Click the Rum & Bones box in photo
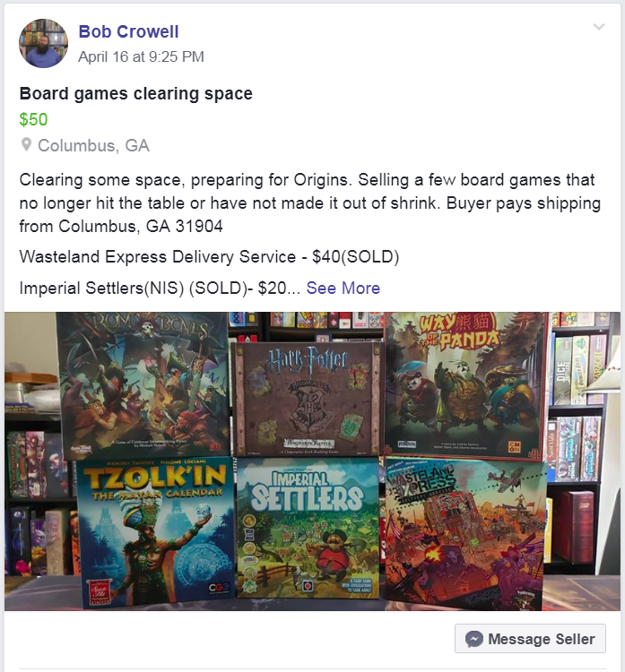The image size is (625, 672). 143,385
